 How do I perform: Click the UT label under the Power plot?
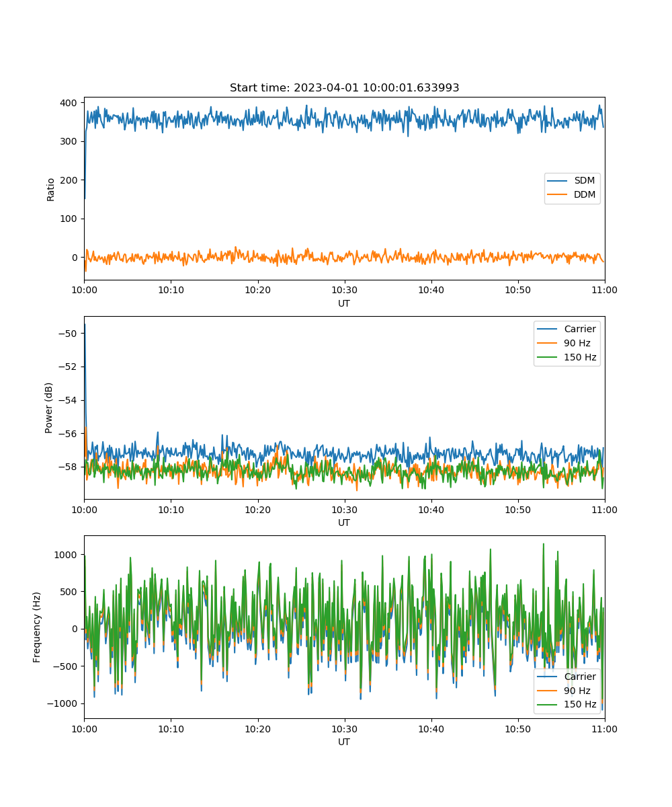344,523
